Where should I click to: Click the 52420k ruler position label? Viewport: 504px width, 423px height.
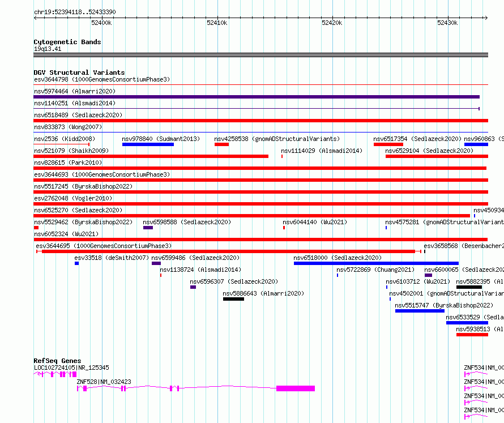coord(332,23)
